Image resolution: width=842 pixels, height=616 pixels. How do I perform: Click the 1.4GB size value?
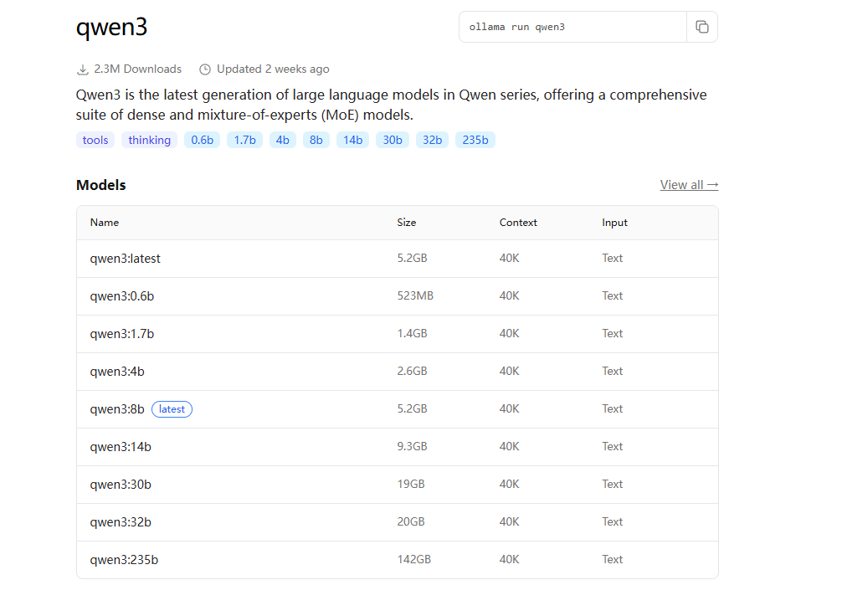412,333
